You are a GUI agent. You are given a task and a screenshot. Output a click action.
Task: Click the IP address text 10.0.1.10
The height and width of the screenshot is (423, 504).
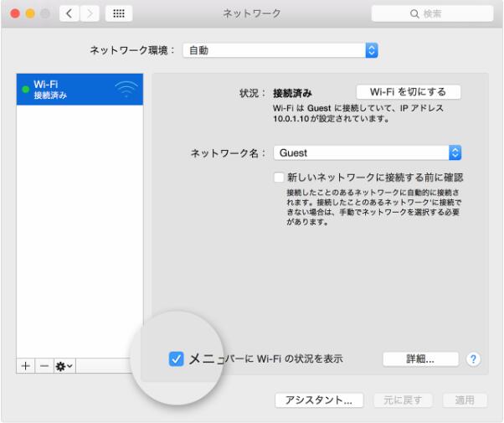[x=291, y=119]
